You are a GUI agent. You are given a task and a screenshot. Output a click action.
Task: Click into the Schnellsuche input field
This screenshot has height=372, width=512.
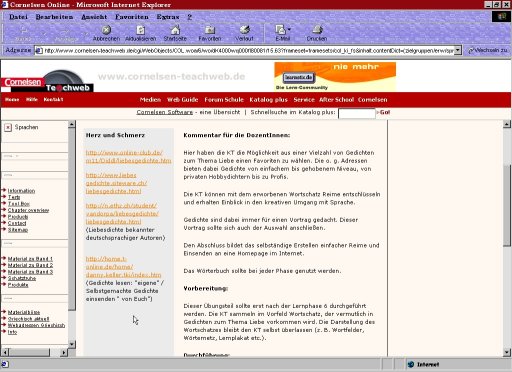(x=357, y=113)
